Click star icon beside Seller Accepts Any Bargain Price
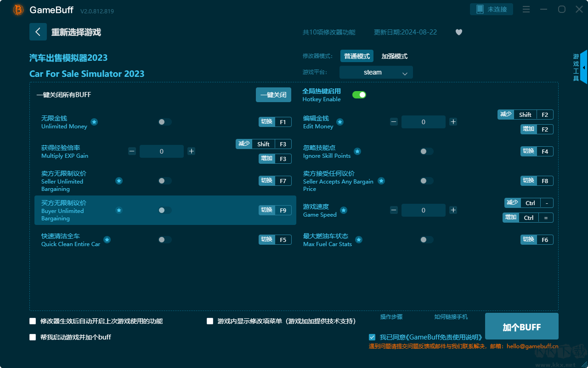This screenshot has width=588, height=368. tap(381, 181)
